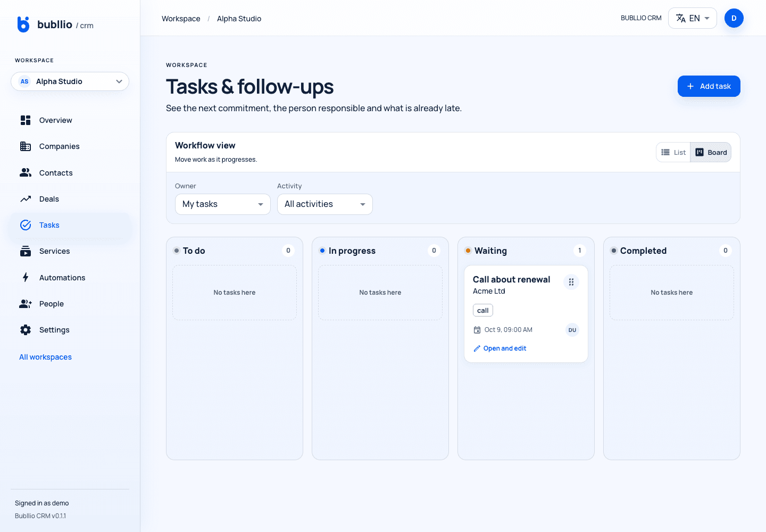Viewport: 766px width, 532px height.
Task: Click the Call about renewal task title
Action: pyautogui.click(x=512, y=279)
